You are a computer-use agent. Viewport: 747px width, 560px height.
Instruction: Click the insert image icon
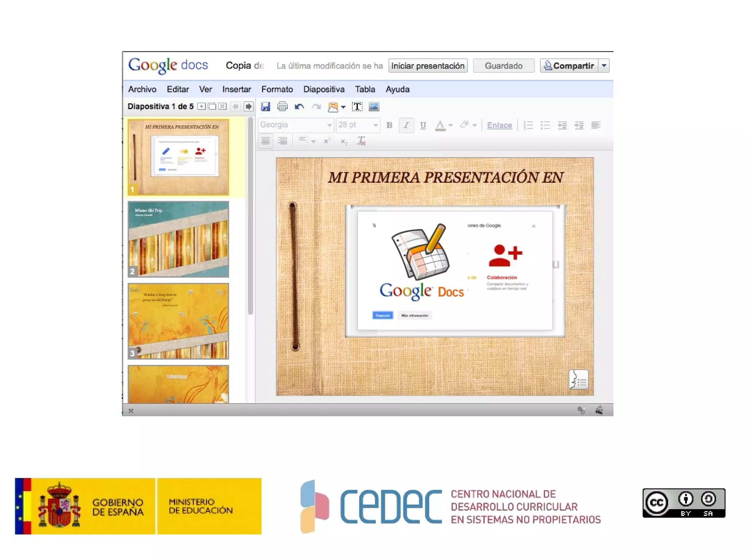pos(374,107)
